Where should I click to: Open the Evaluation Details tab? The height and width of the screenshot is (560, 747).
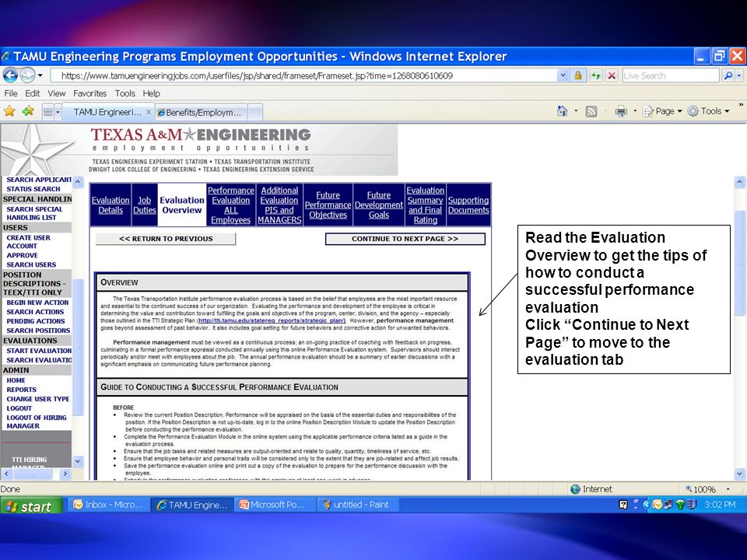[x=110, y=205]
